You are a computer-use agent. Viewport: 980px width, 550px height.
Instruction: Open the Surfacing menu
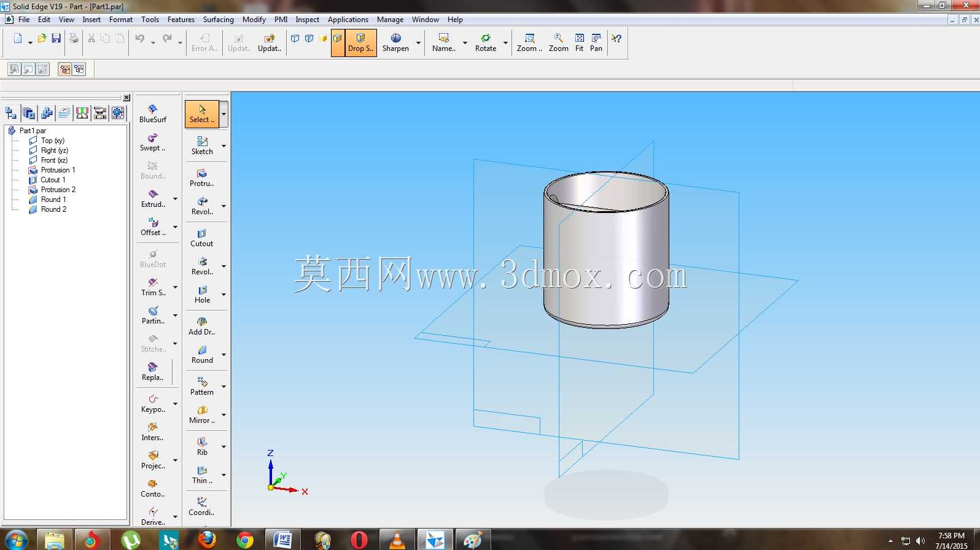[x=219, y=20]
